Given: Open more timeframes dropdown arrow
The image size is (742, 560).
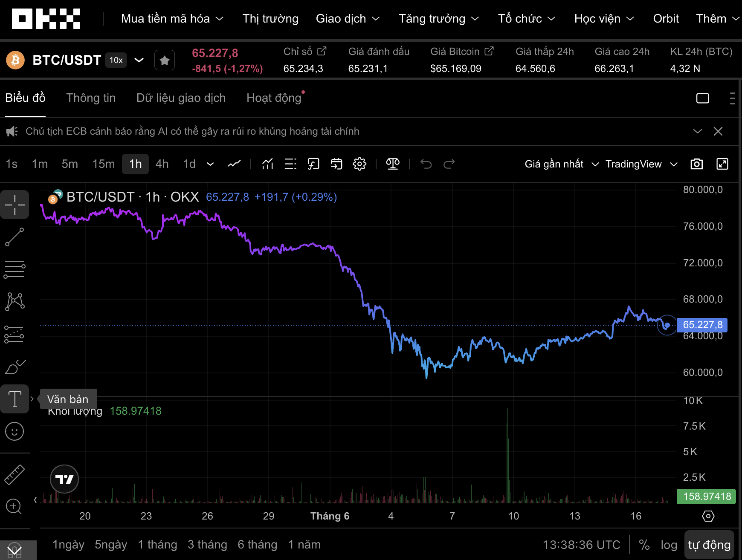Looking at the screenshot, I should [x=210, y=164].
